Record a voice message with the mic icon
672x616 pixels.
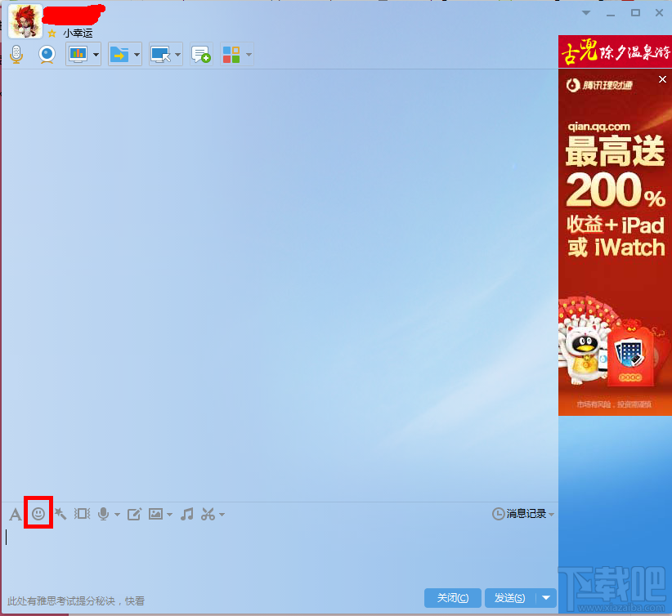click(x=103, y=514)
